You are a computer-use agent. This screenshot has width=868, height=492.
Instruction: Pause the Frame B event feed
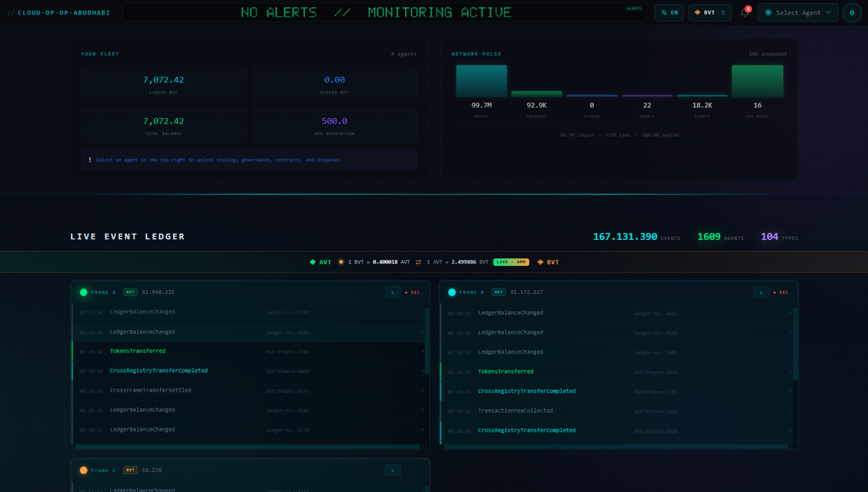point(761,292)
